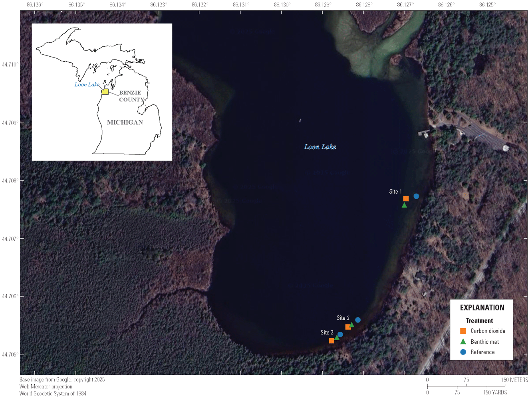Click the 'Treatment' legend subheading

pyautogui.click(x=479, y=321)
